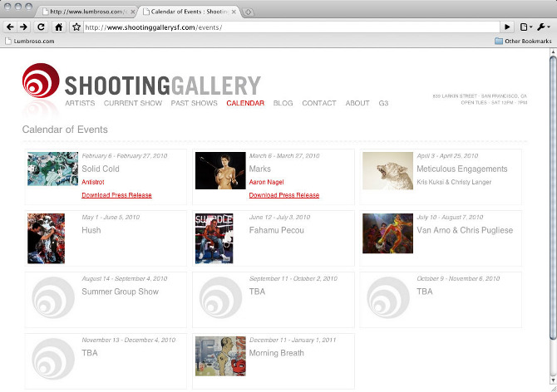Click the Van Arno & Chris Pugliese title
The height and width of the screenshot is (392, 557).
tap(465, 230)
